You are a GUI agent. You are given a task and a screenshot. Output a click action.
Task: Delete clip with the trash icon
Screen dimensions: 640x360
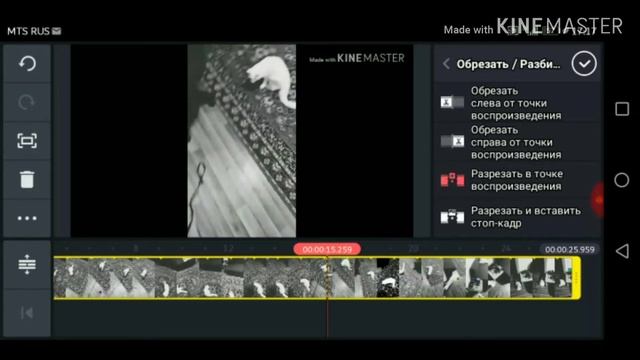click(x=27, y=179)
